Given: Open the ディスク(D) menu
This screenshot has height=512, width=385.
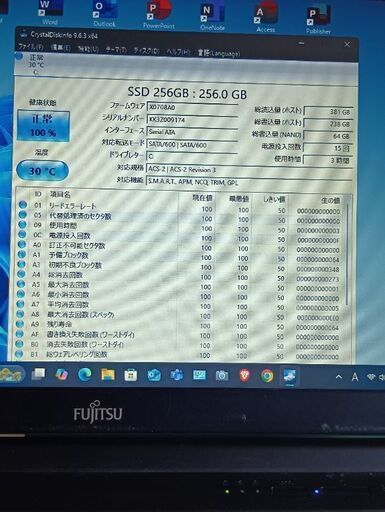Looking at the screenshot, I should 146,51.
